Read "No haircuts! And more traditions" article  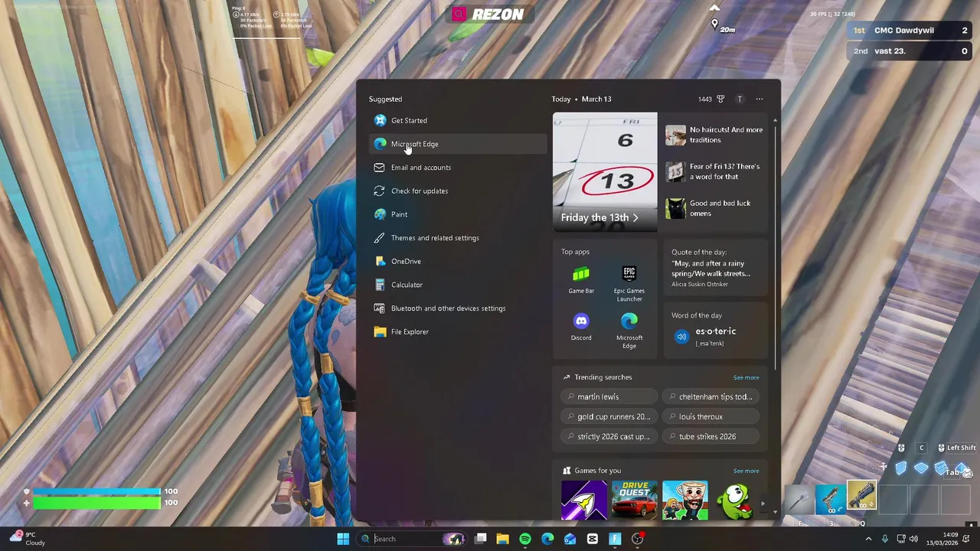714,135
